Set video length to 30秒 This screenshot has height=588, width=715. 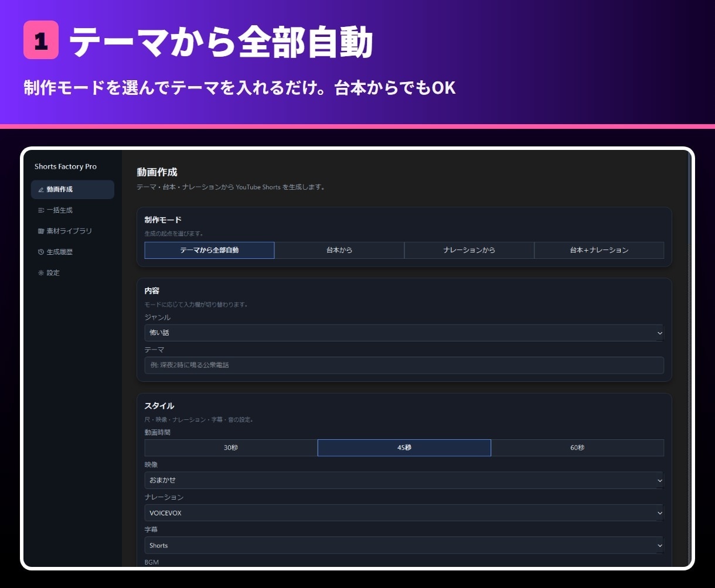tap(231, 447)
